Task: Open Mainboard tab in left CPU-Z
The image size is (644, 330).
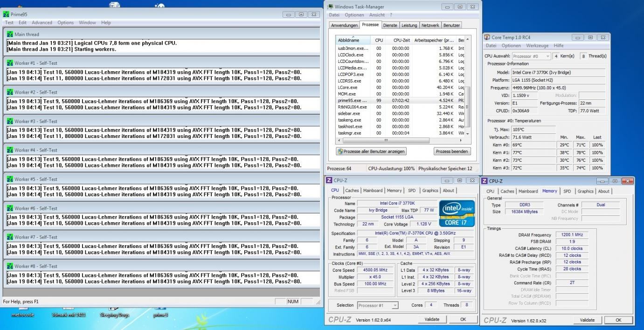Action: [373, 190]
